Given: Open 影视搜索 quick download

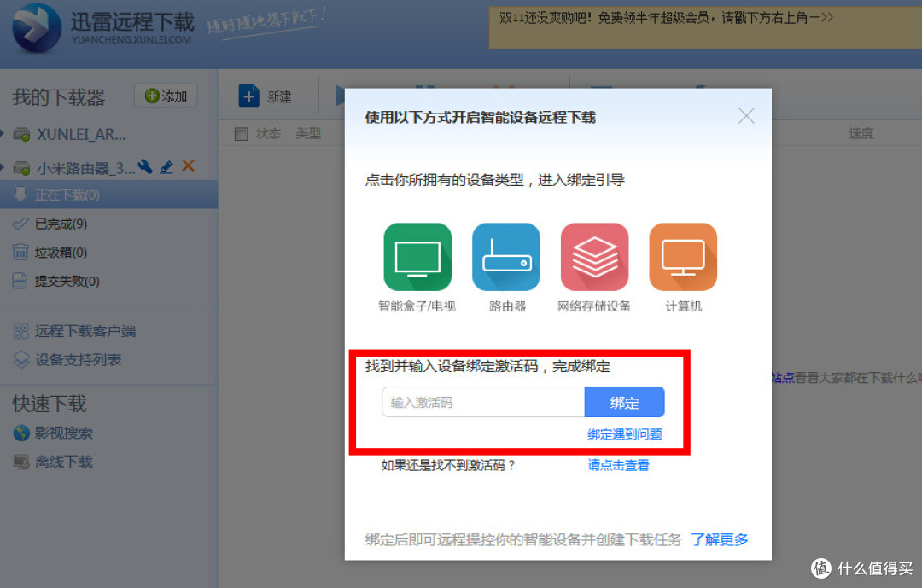Looking at the screenshot, I should [x=63, y=433].
